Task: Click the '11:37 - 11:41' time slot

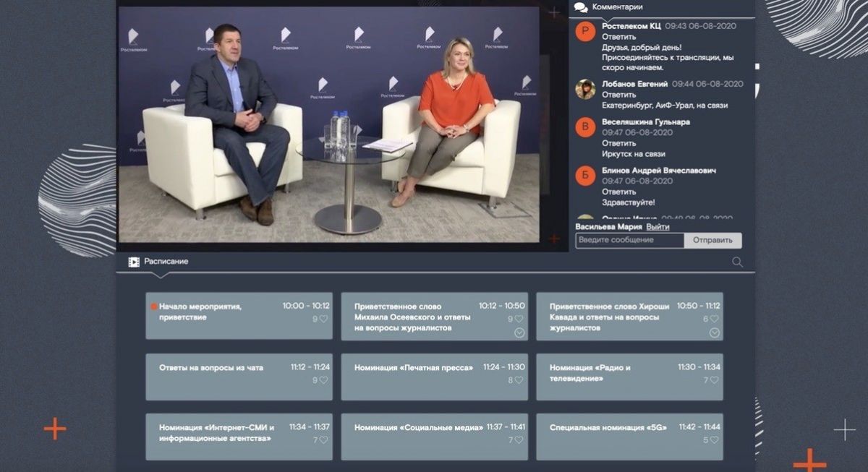Action: tap(506, 427)
